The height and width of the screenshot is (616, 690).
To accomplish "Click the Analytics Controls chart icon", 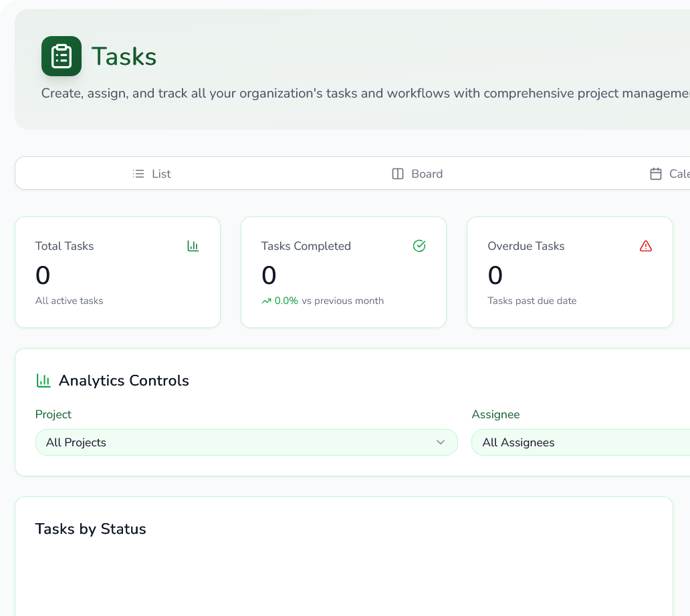I will point(43,380).
